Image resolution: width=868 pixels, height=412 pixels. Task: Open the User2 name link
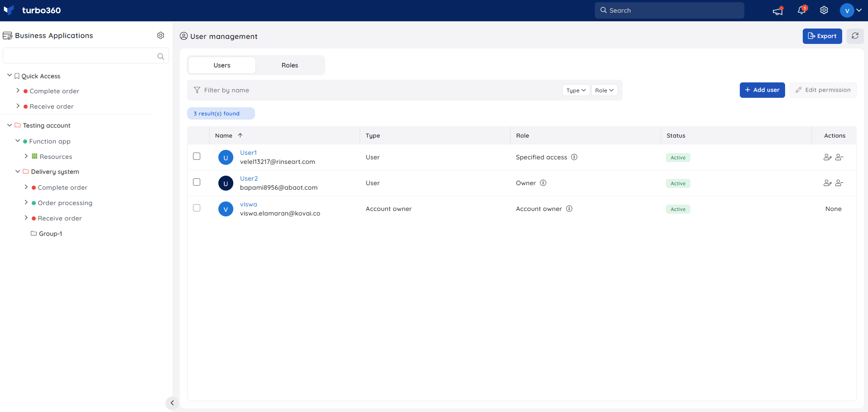point(249,178)
